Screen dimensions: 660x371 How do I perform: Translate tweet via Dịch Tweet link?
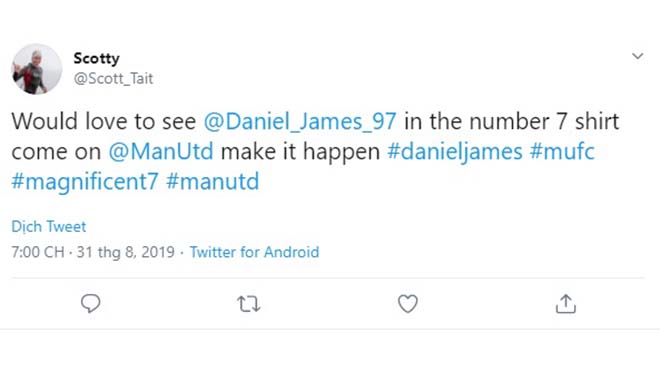(x=48, y=227)
